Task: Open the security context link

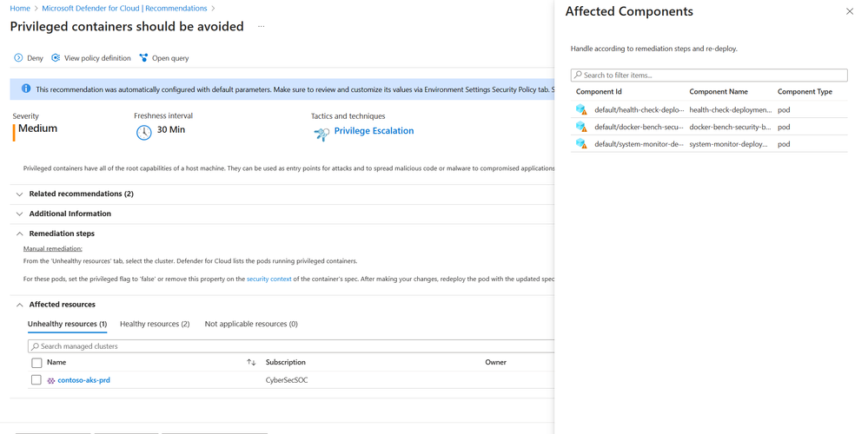Action: point(269,279)
